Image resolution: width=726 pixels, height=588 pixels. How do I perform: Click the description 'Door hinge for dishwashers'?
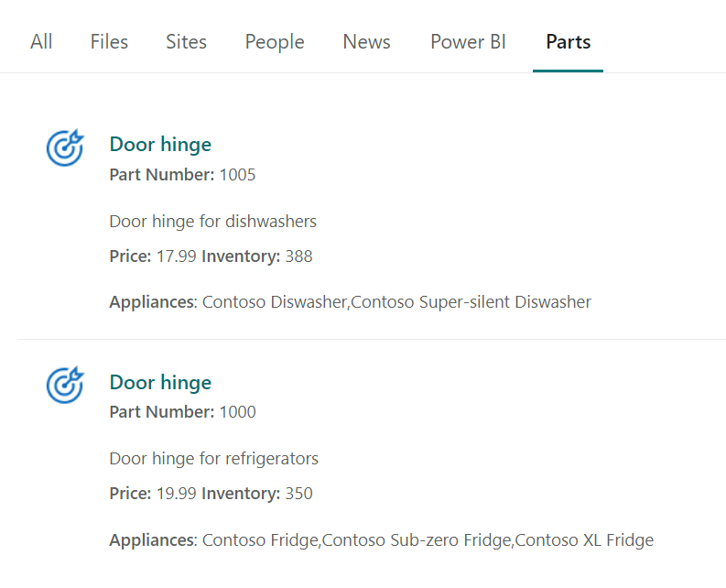pos(212,222)
